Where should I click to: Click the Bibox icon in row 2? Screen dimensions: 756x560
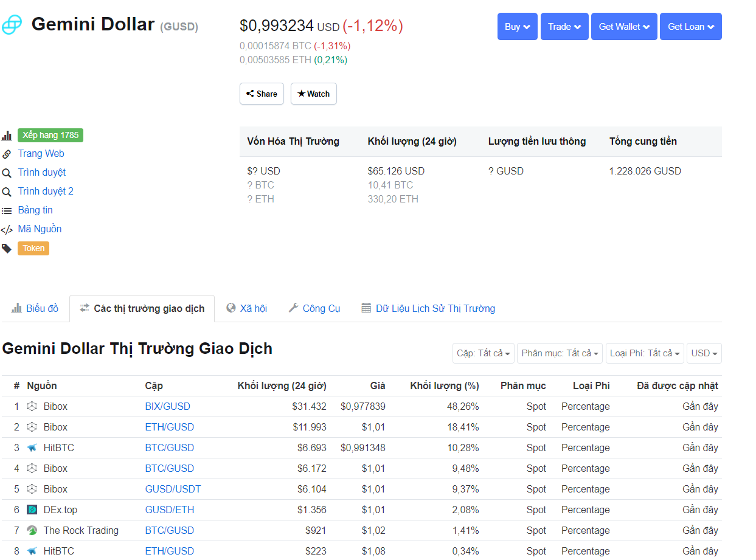tap(32, 427)
